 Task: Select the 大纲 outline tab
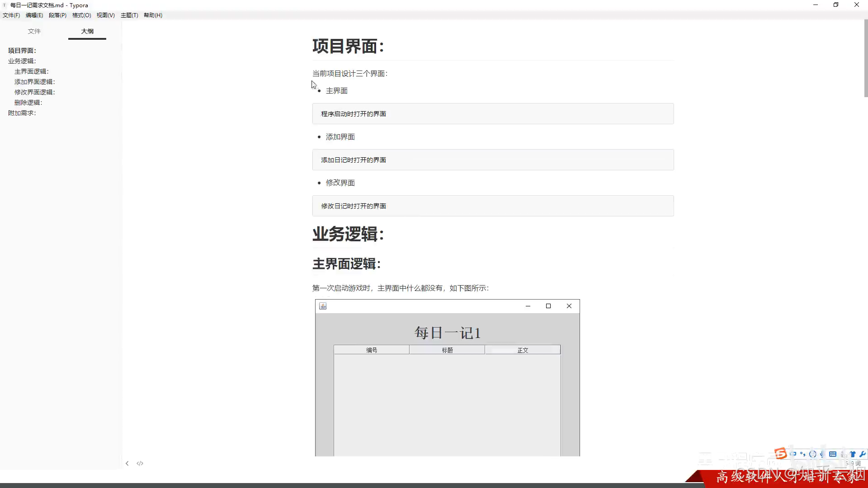(x=87, y=31)
